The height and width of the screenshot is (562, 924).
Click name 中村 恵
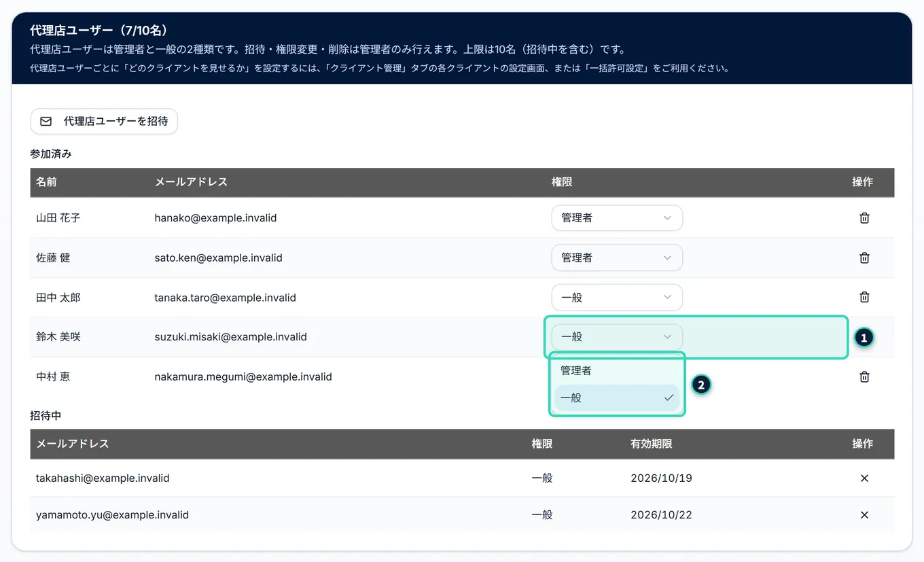(53, 376)
